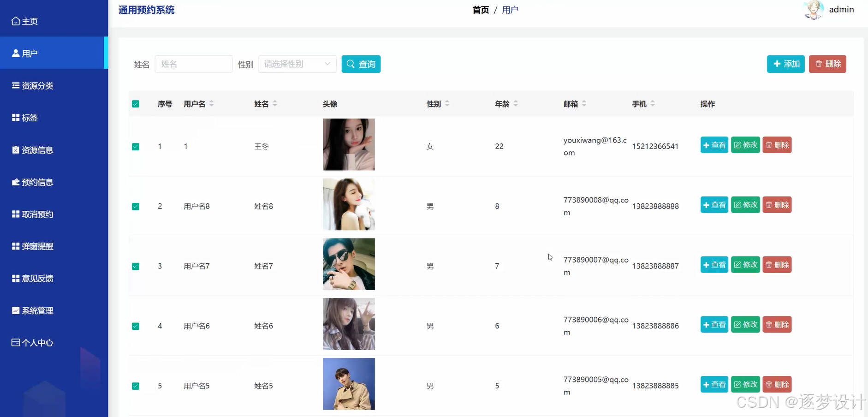Sort table by 邮箱 column arrows
Viewport: 868px width, 417px height.
pos(584,104)
